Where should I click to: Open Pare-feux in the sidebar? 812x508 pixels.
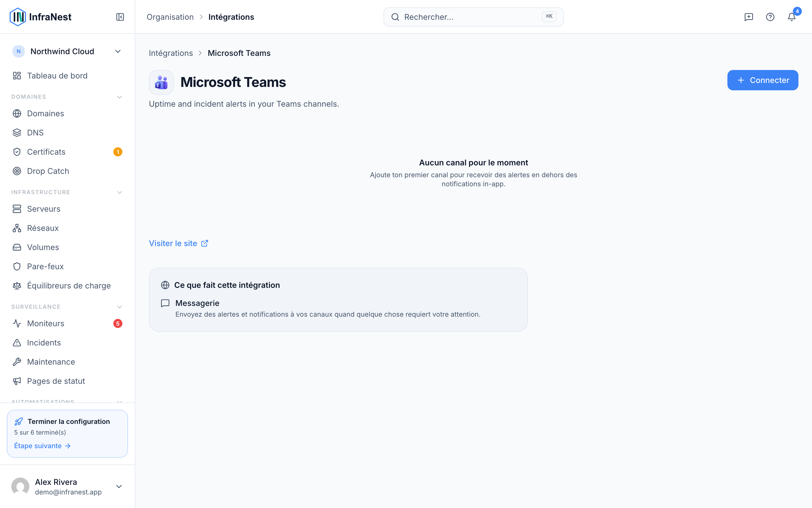click(67, 266)
